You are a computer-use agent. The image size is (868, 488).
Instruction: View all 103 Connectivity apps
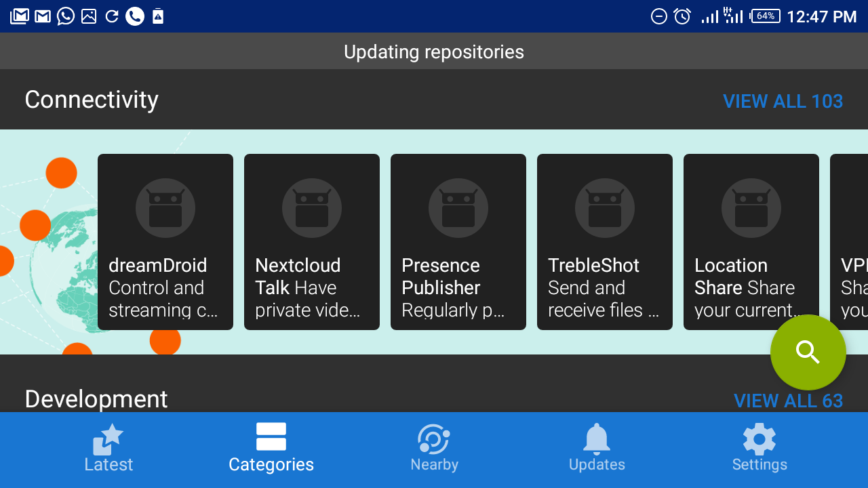pos(783,101)
